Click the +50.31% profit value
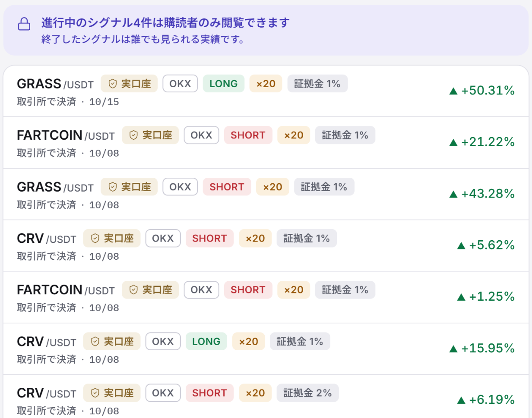The width and height of the screenshot is (532, 418). [x=488, y=91]
